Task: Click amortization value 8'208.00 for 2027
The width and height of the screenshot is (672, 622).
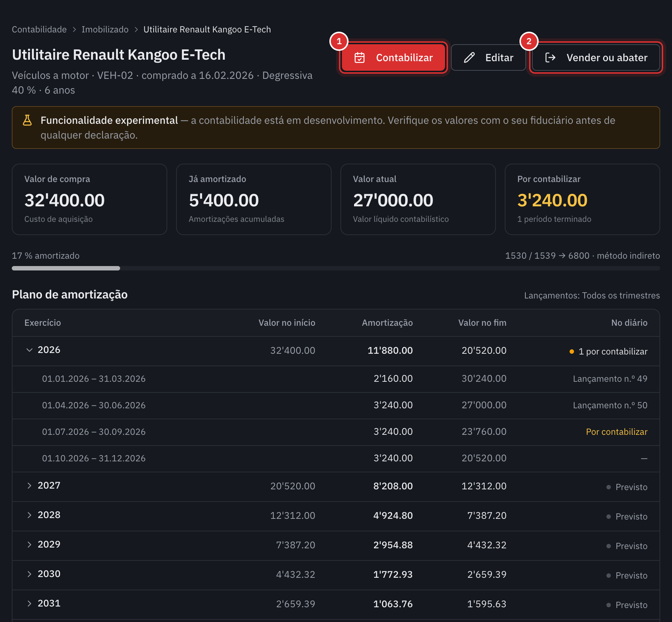Action: click(x=393, y=486)
